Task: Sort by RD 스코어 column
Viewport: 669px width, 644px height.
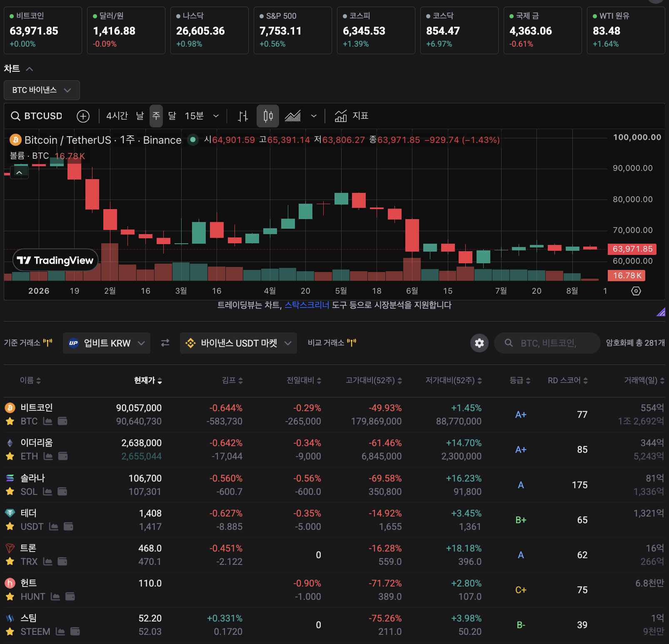Action: point(568,380)
